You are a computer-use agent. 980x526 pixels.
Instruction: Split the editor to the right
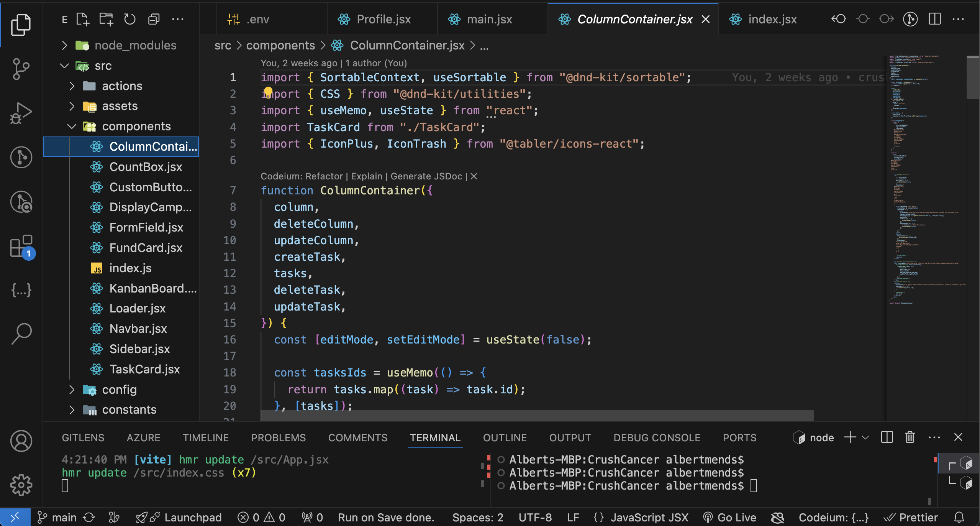pos(934,19)
